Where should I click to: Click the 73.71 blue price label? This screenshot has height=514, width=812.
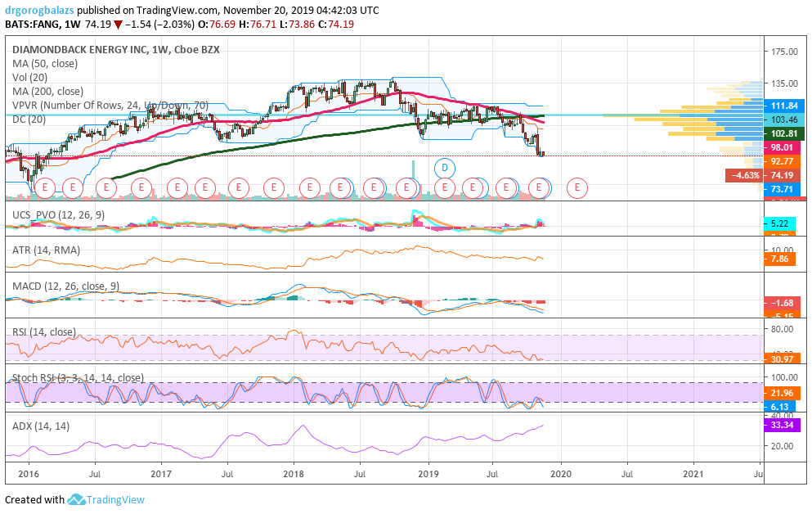pos(782,190)
